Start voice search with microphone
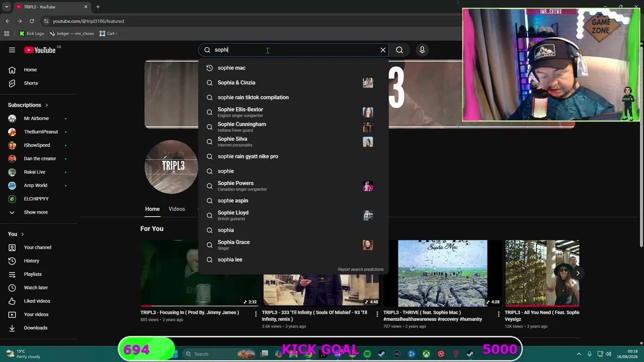The height and width of the screenshot is (362, 644). pyautogui.click(x=422, y=50)
